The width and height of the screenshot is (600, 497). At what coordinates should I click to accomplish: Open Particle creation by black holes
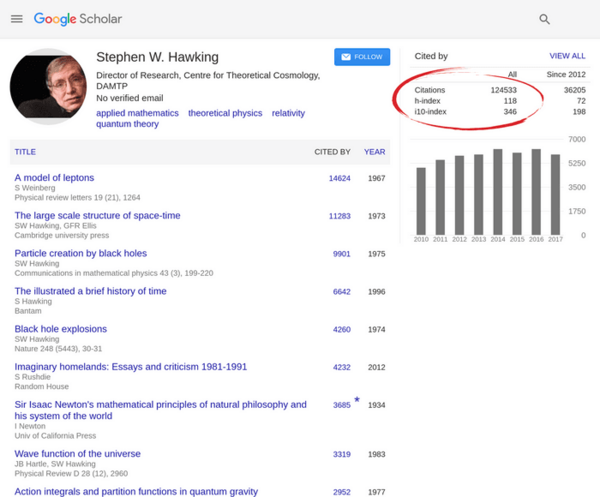[x=81, y=253]
